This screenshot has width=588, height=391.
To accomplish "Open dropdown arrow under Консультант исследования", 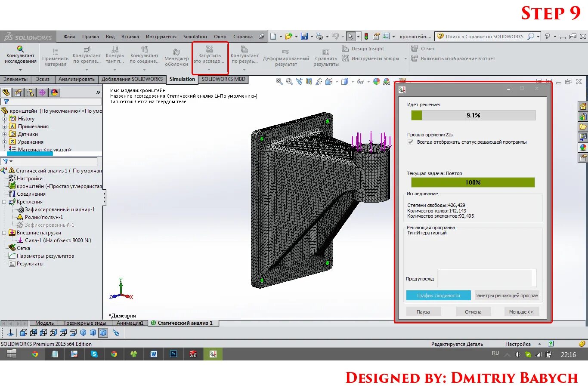I will coord(20,70).
